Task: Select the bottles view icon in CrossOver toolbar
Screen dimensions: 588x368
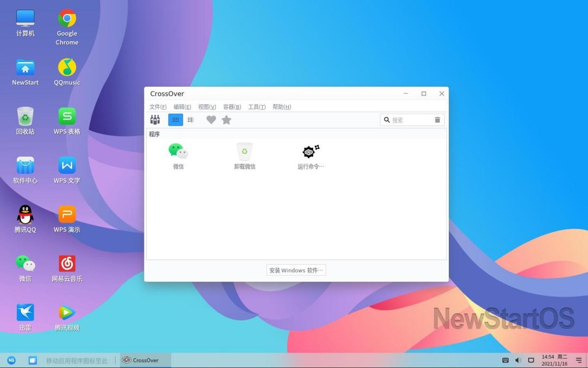Action: (155, 119)
